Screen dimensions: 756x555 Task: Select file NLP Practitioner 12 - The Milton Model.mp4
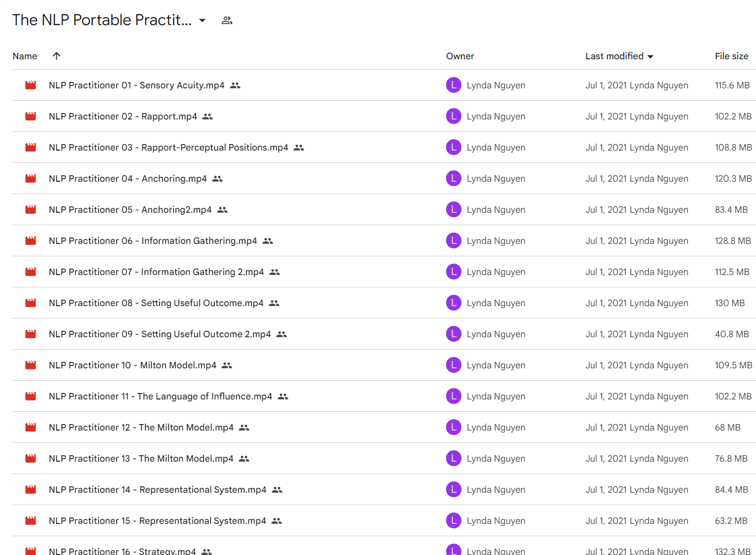point(141,428)
